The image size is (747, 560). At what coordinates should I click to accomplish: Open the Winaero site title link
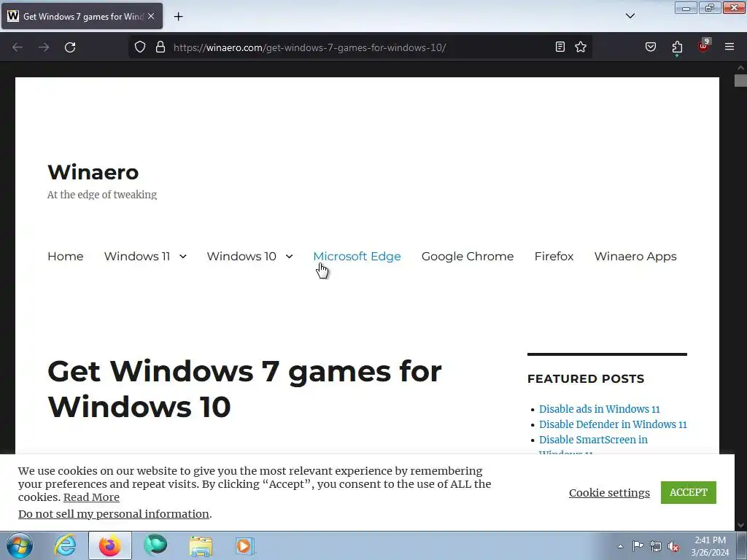[x=93, y=172]
